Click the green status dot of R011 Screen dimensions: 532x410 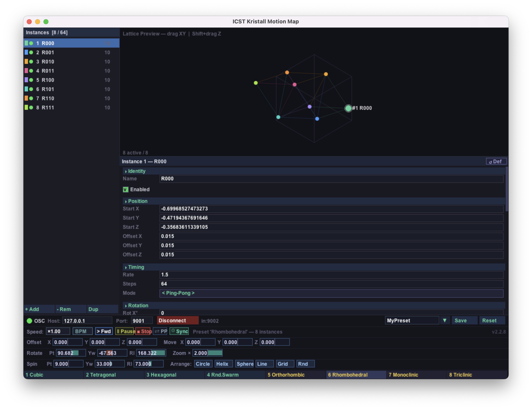[31, 71]
